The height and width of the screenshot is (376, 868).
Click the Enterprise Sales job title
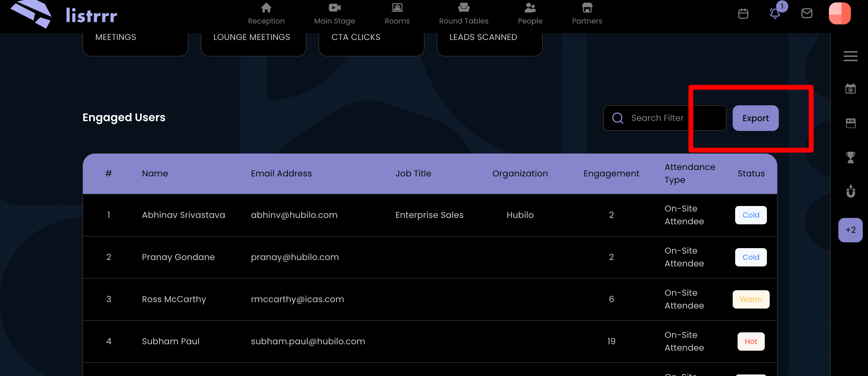point(429,215)
